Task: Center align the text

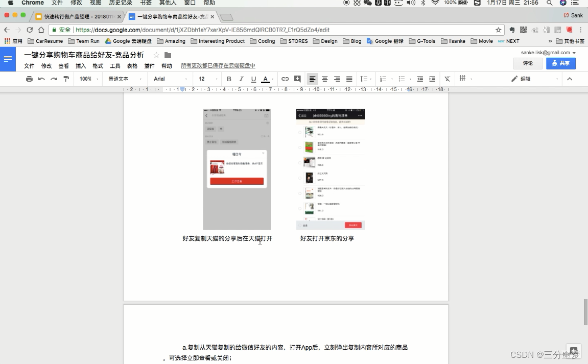Action: click(x=325, y=79)
